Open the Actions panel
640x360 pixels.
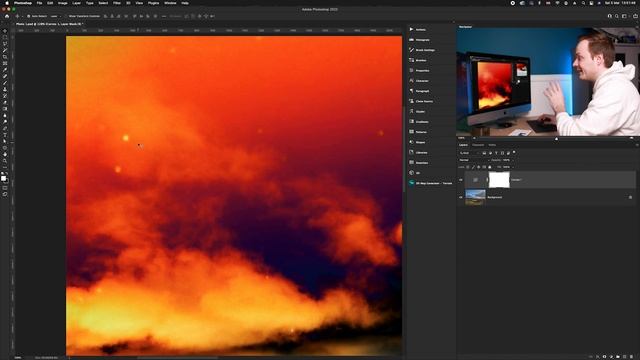coord(418,29)
